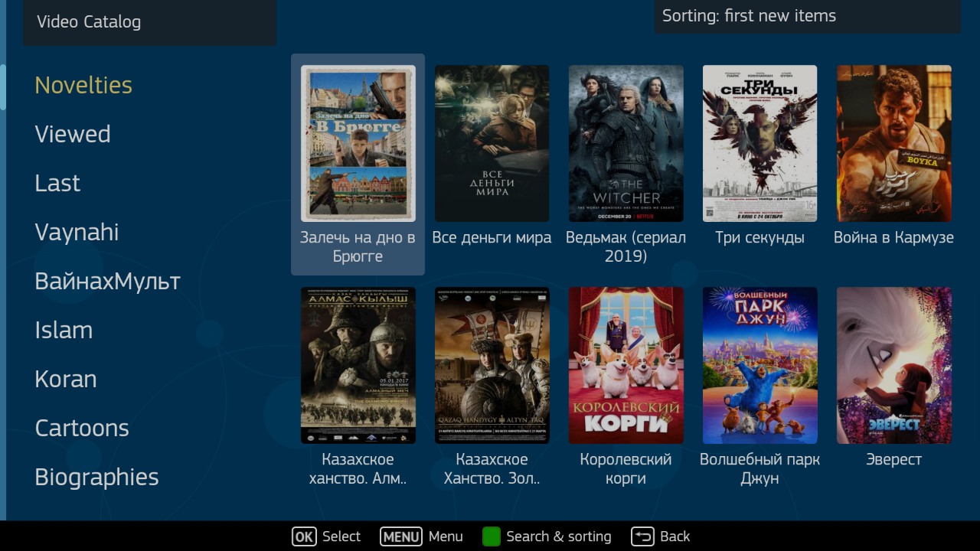
Task: Select the Залечь на дно в Брюгге poster
Action: [x=358, y=143]
